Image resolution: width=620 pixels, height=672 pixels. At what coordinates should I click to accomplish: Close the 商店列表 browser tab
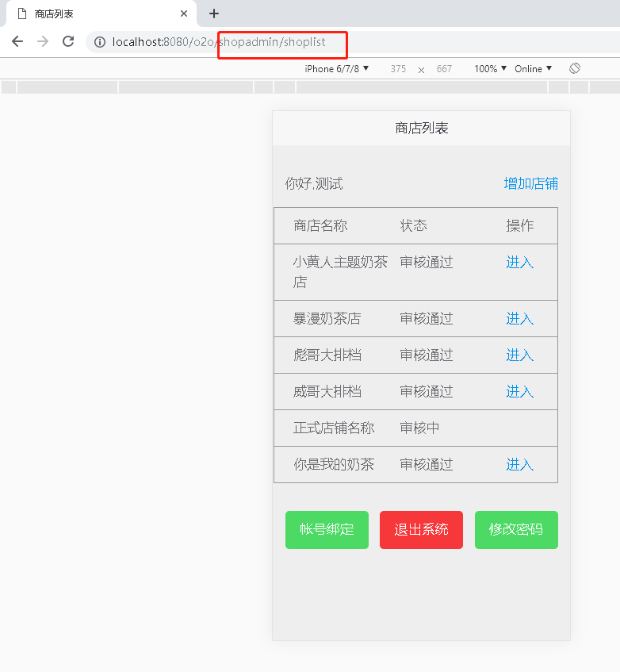click(184, 13)
